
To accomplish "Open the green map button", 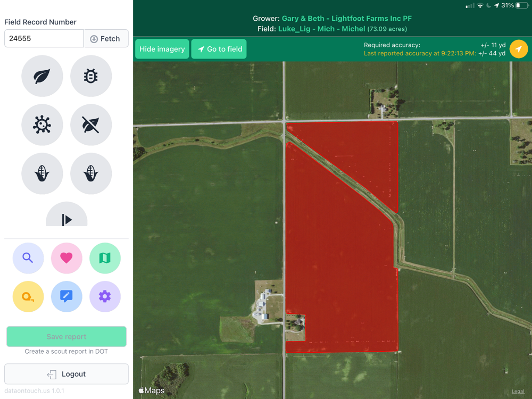I will [105, 258].
